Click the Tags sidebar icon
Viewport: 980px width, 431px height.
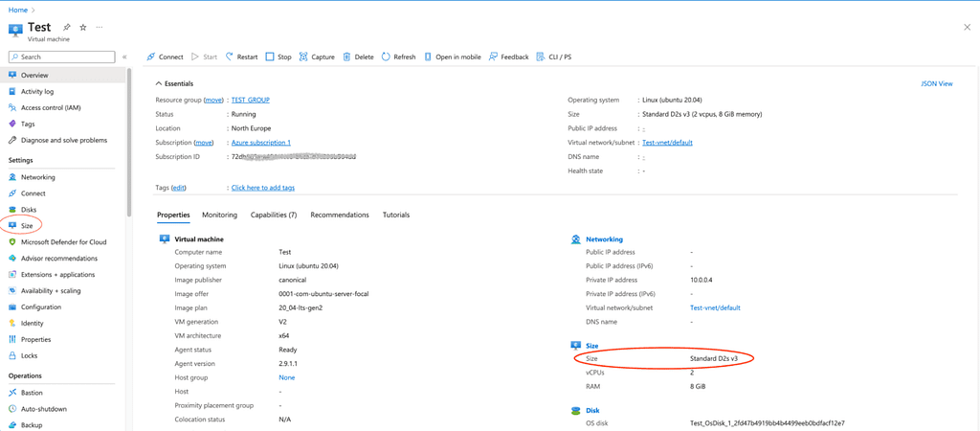click(12, 124)
